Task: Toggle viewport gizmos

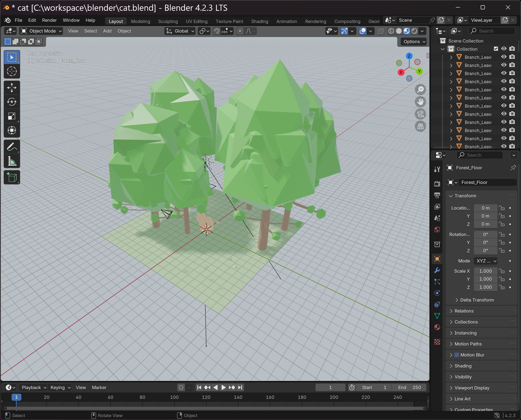Action: [x=345, y=31]
